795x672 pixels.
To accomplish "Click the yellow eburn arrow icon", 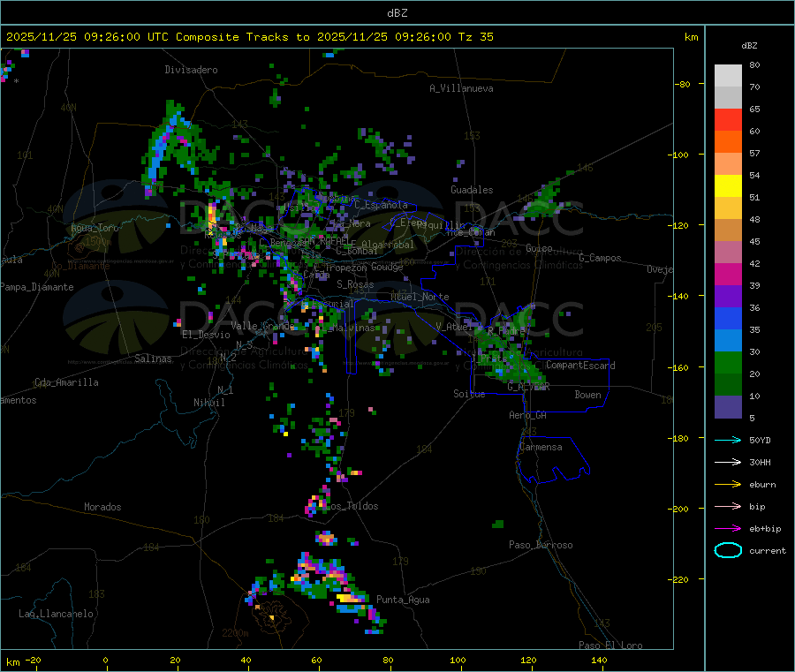I will pyautogui.click(x=728, y=484).
